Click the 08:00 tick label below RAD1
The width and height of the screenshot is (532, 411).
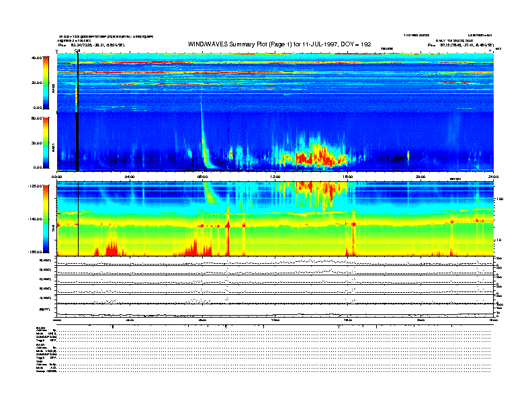pyautogui.click(x=202, y=177)
